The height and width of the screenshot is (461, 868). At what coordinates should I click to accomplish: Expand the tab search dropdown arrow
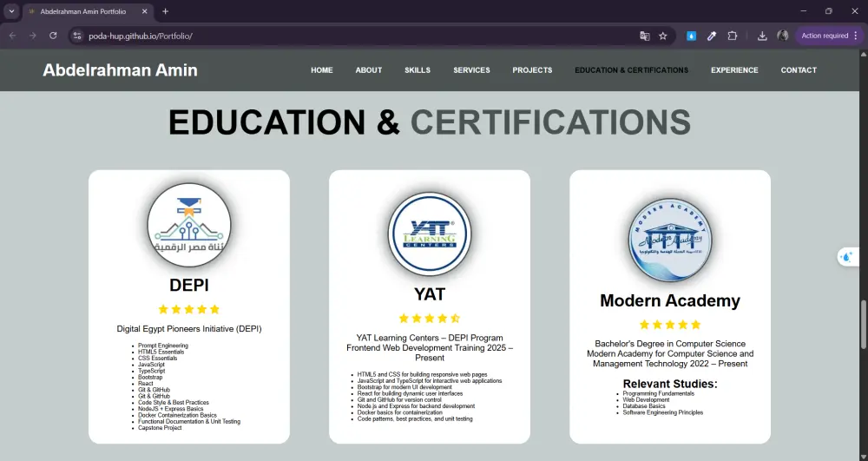tap(11, 11)
